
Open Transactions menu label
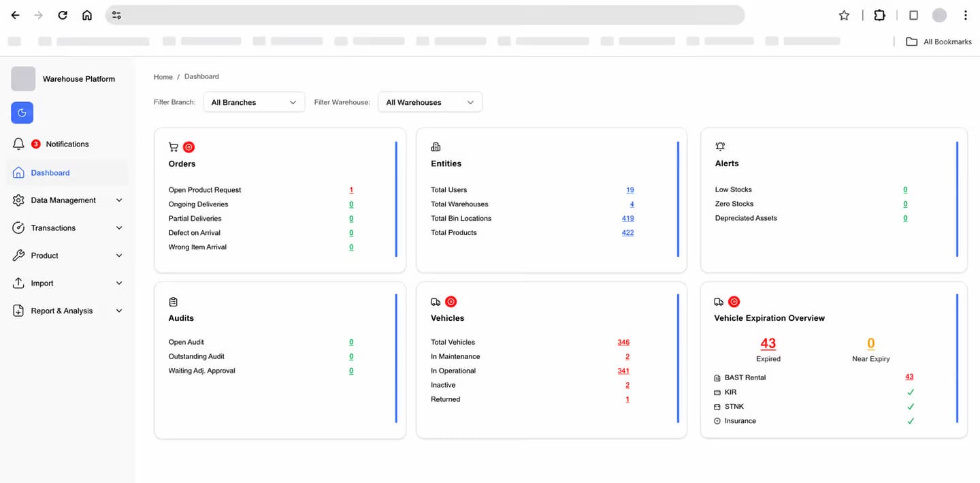[x=53, y=228]
